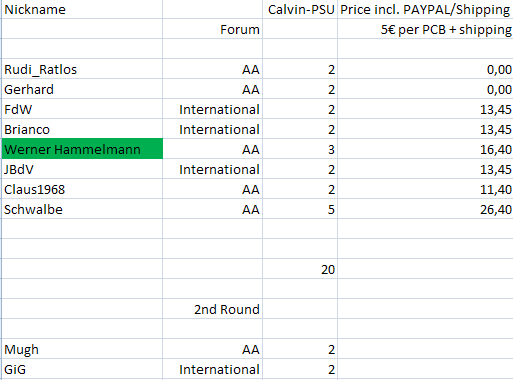This screenshot has width=513, height=380.
Task: Click GiG's International forum cell
Action: [x=213, y=369]
